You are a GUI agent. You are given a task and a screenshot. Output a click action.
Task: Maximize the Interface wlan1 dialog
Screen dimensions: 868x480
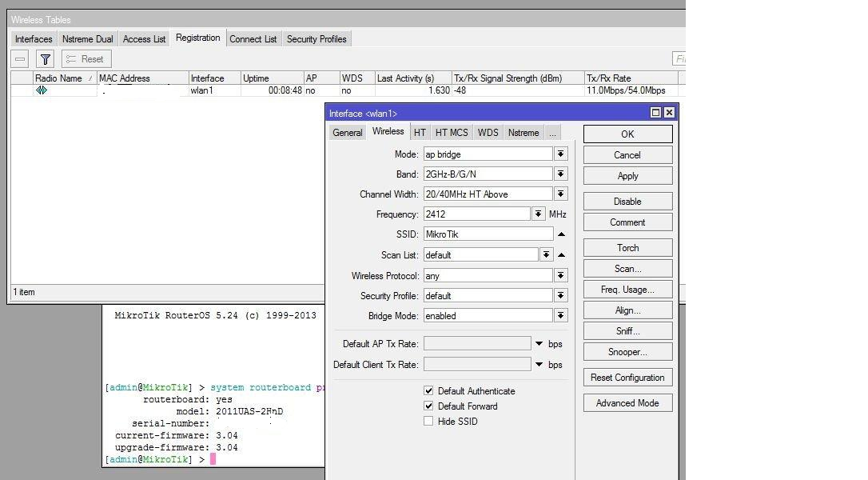655,113
